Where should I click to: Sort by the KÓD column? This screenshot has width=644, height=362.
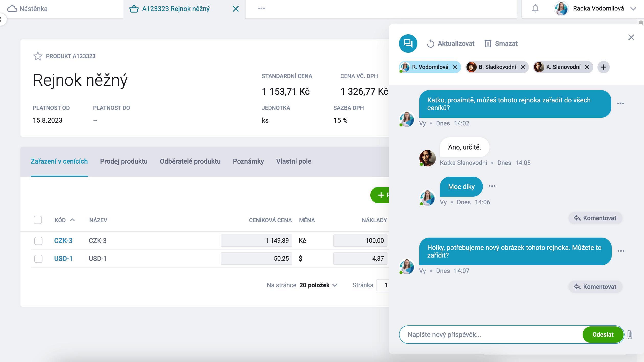click(x=64, y=220)
